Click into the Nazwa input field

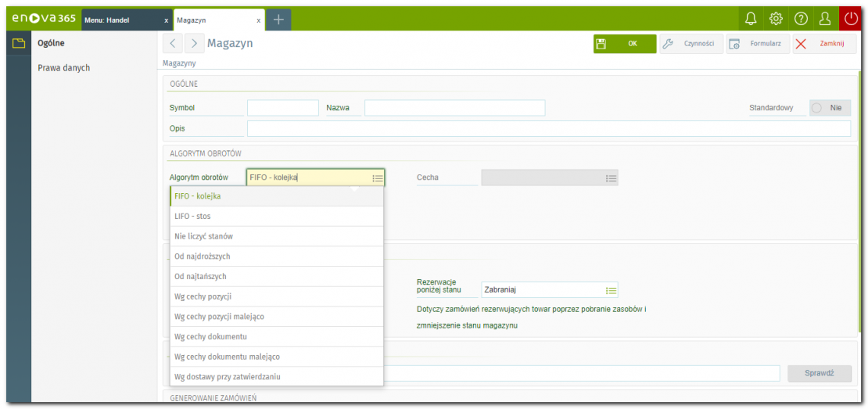pos(454,108)
